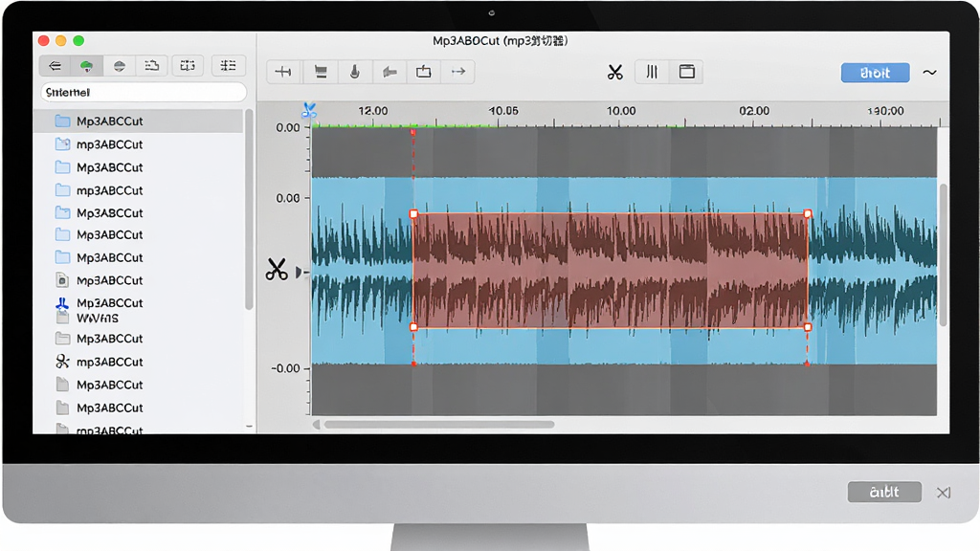The image size is (980, 551).
Task: Click the top-right handle of the red selection
Action: 808,213
